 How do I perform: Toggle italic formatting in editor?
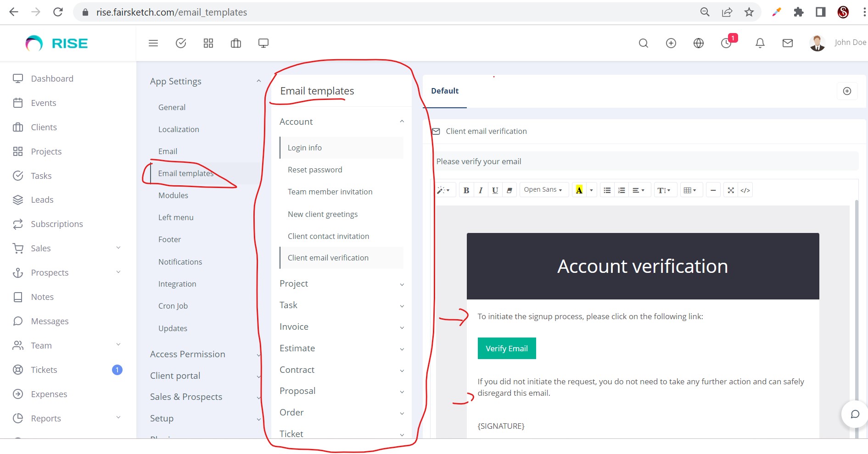(481, 190)
